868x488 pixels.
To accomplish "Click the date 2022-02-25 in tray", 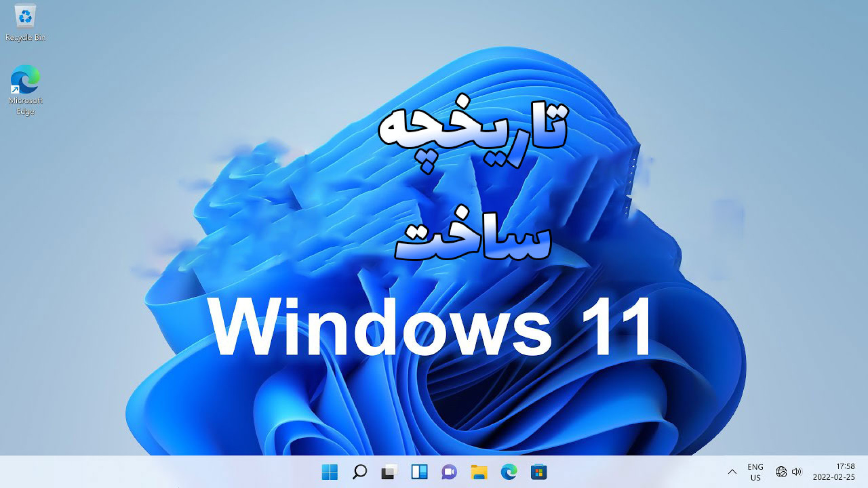I will (834, 477).
